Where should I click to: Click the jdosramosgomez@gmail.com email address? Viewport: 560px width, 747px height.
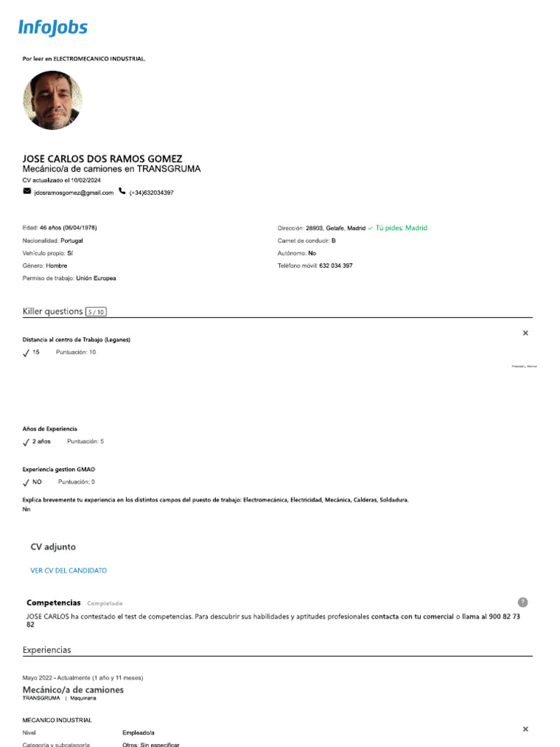pos(74,193)
